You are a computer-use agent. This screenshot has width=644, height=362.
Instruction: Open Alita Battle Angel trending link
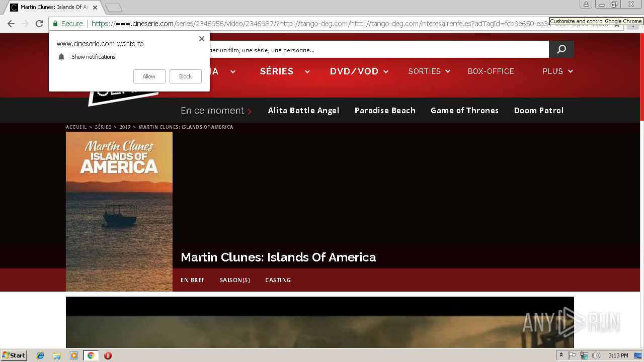(x=303, y=111)
